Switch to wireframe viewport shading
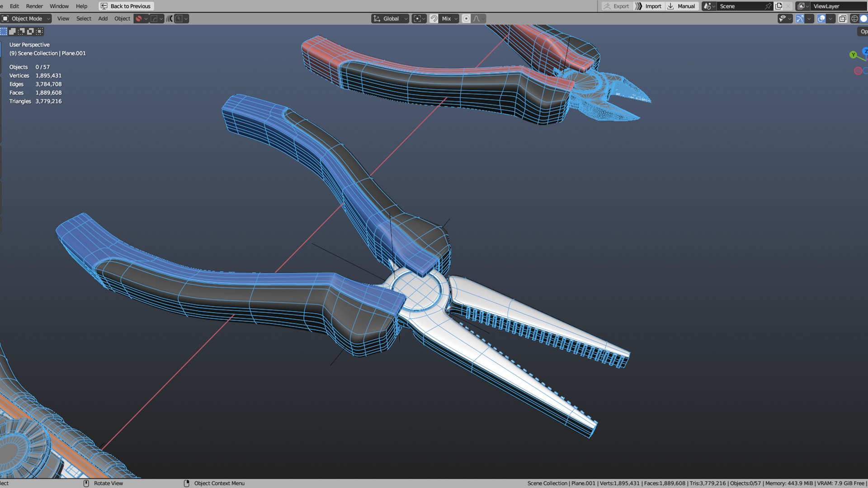Image resolution: width=868 pixels, height=488 pixels. [x=854, y=19]
